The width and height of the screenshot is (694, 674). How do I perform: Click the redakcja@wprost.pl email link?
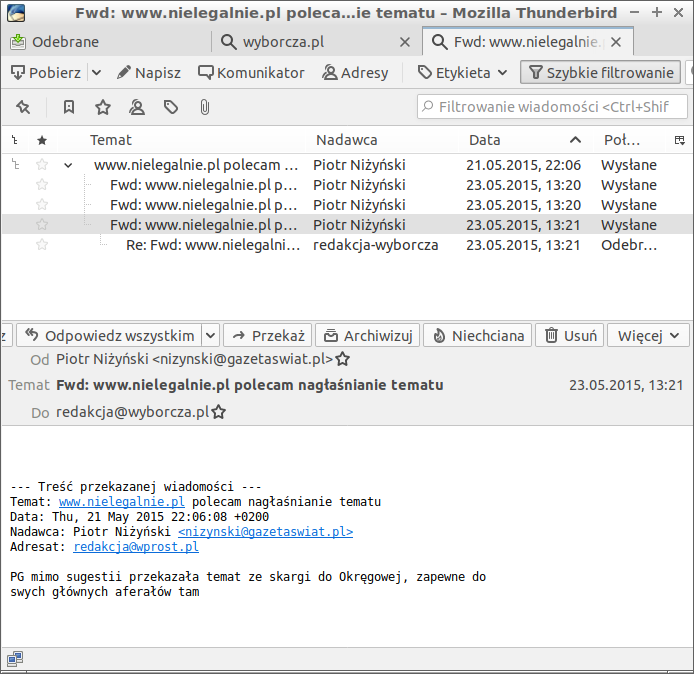point(136,547)
